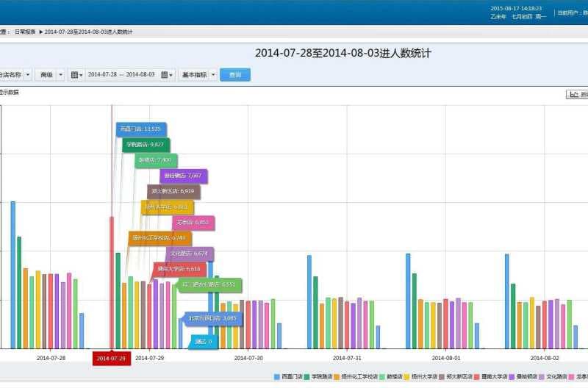Click 日常报表 in breadcrumb

point(24,32)
